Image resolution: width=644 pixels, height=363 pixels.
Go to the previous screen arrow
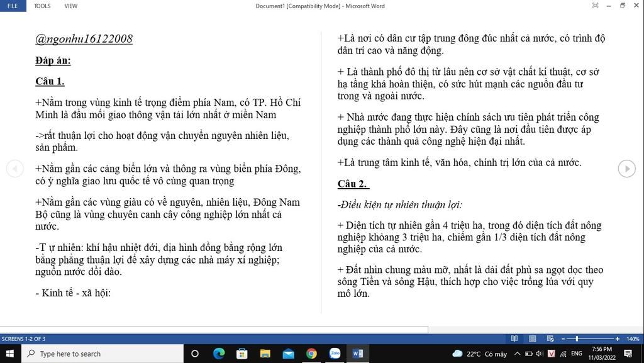15,169
